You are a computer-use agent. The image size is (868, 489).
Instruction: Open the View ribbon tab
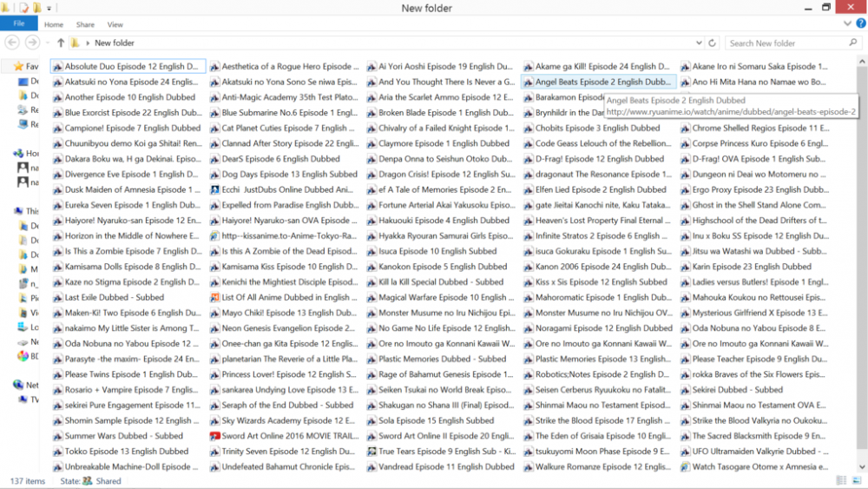[x=115, y=24]
